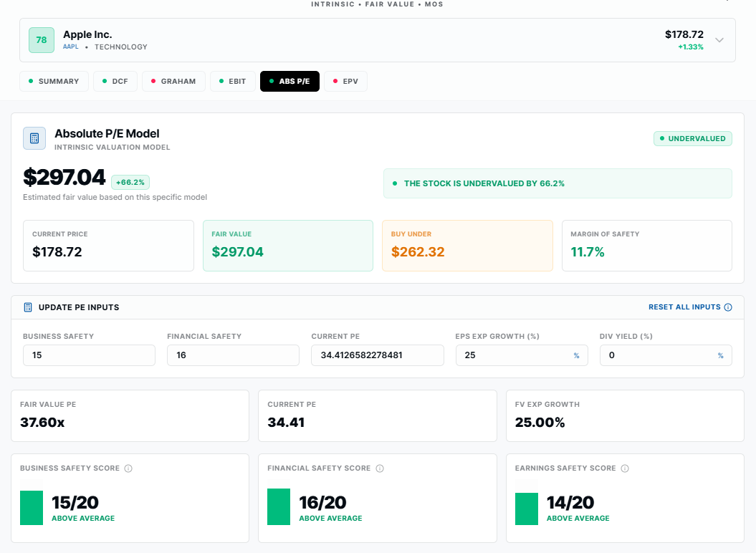
Task: Click the calculator icon next to Update PE Inputs
Action: (28, 307)
